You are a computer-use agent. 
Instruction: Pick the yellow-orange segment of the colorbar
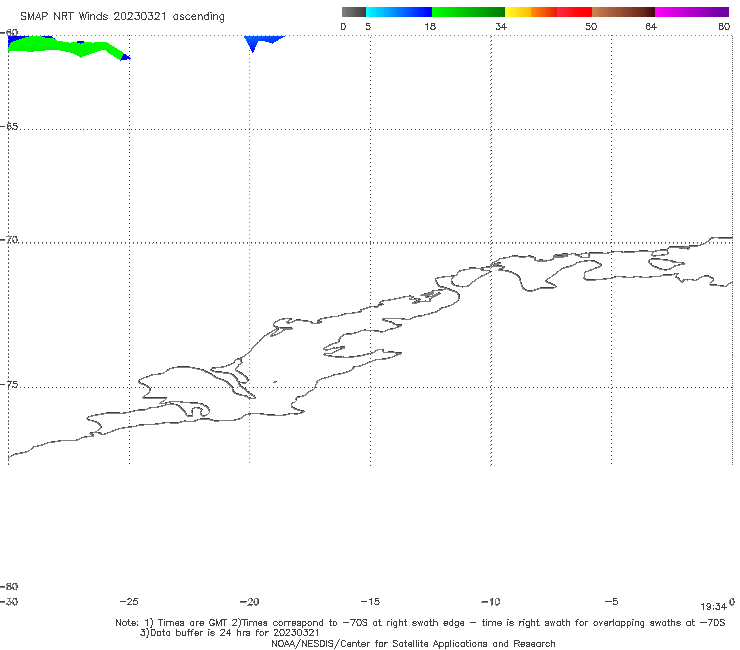(x=531, y=12)
